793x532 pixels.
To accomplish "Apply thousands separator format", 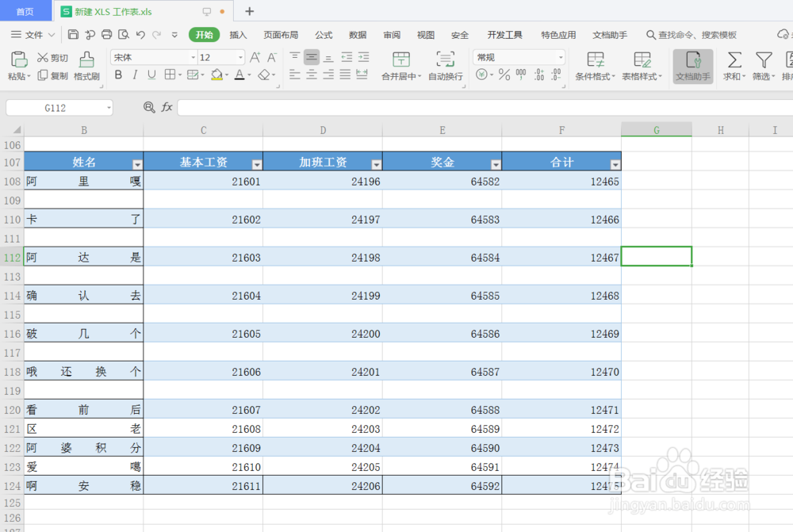I will click(521, 75).
